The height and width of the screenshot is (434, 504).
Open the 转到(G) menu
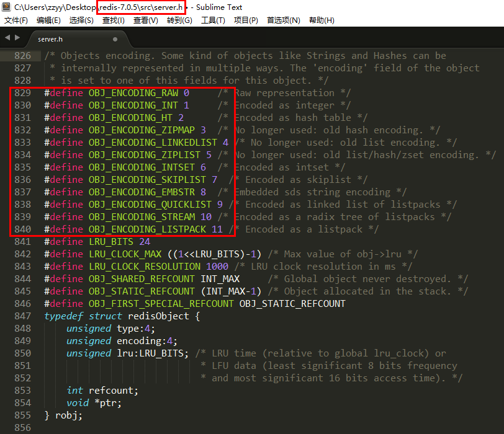[179, 20]
